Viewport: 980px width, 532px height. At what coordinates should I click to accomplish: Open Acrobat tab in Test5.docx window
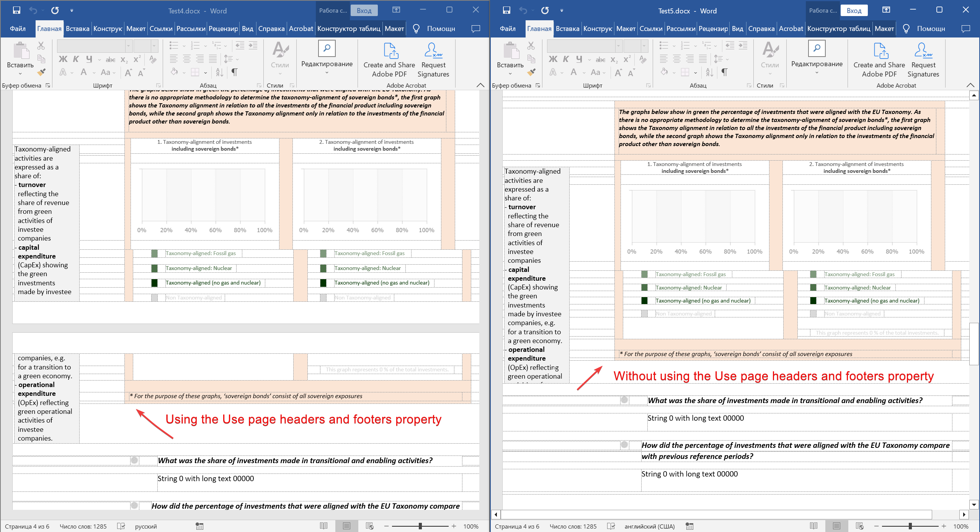click(x=791, y=29)
